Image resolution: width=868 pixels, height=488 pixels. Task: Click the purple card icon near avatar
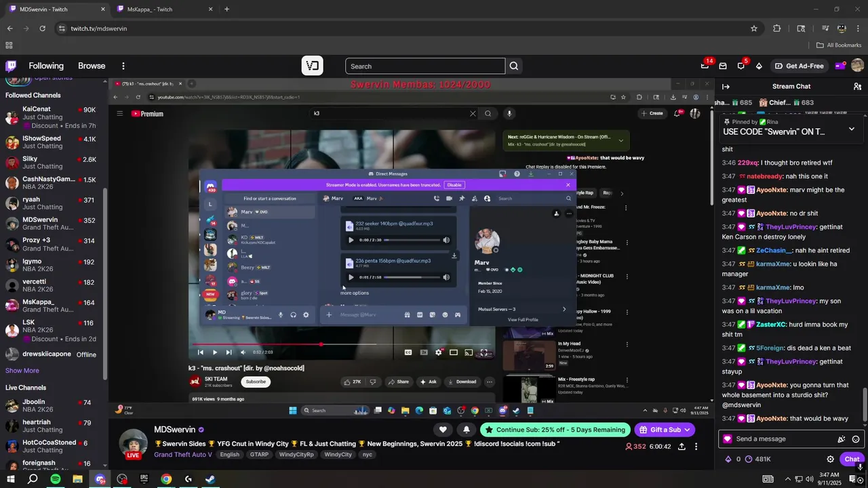click(840, 66)
